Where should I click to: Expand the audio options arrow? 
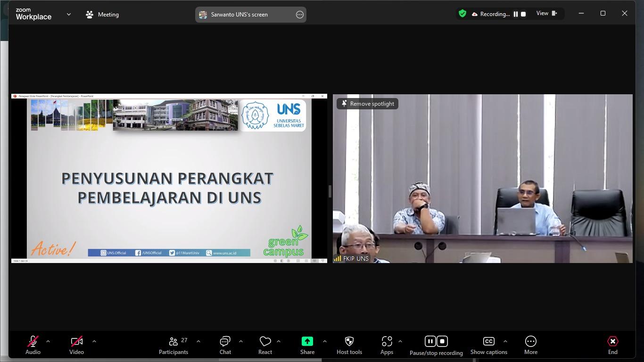pyautogui.click(x=48, y=341)
